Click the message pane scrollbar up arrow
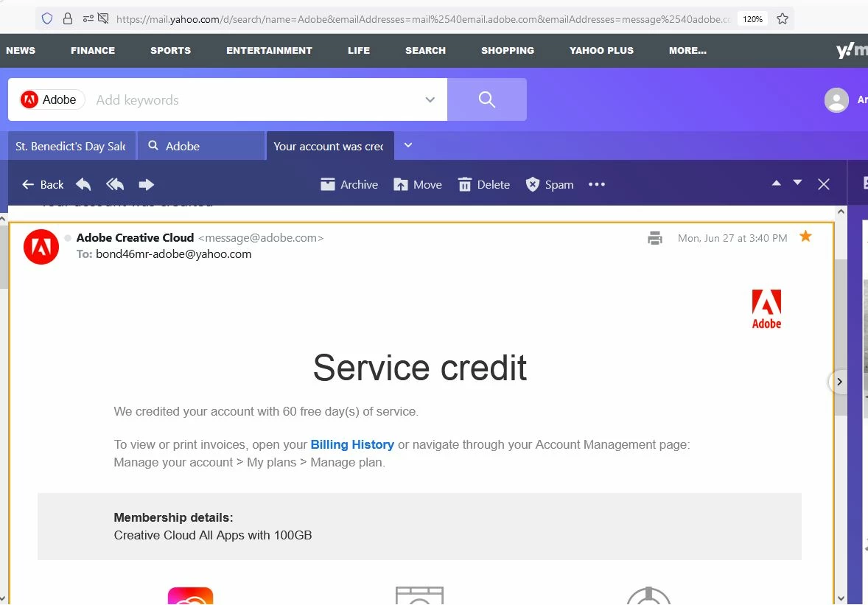868x605 pixels. [x=841, y=211]
